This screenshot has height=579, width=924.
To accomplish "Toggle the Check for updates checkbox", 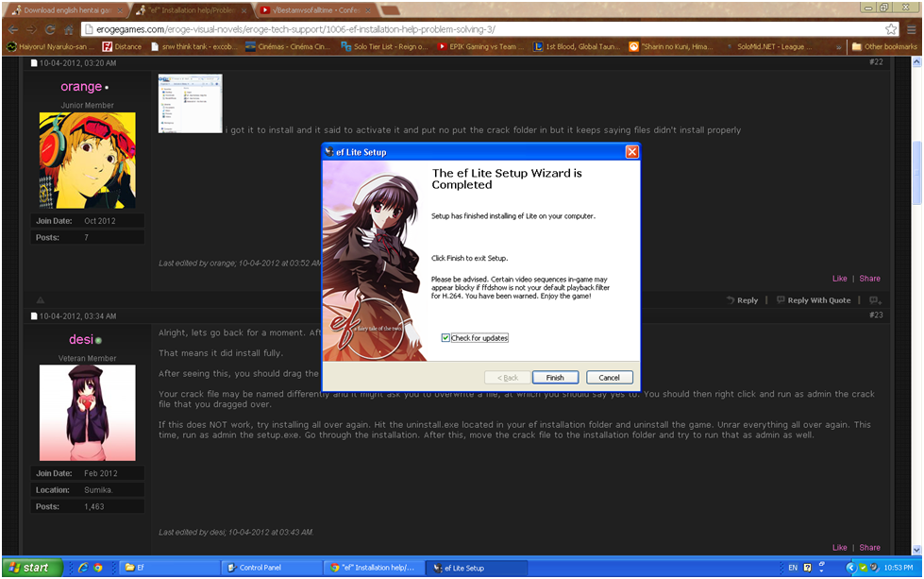I will (445, 338).
